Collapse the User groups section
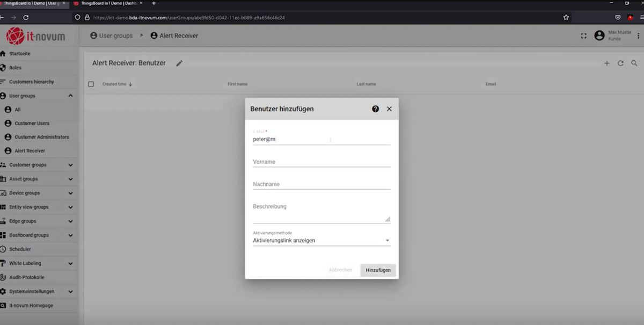The image size is (644, 325). point(69,95)
